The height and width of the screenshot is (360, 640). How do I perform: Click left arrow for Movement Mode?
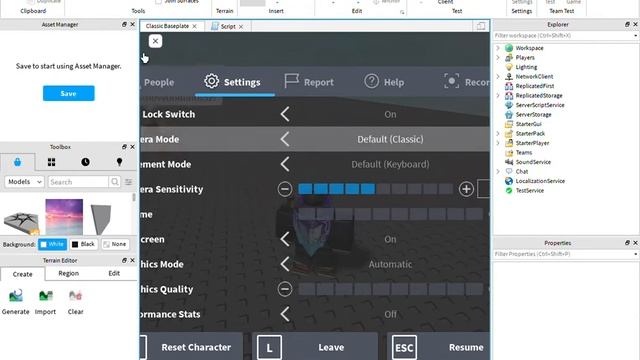[x=285, y=164]
